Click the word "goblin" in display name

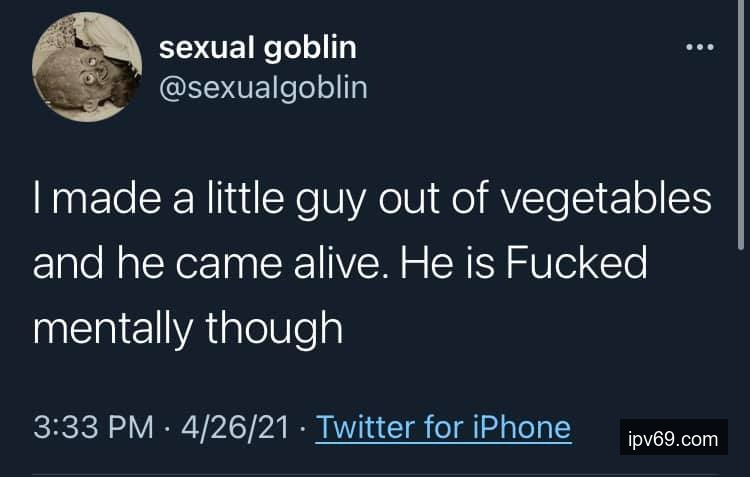point(311,47)
